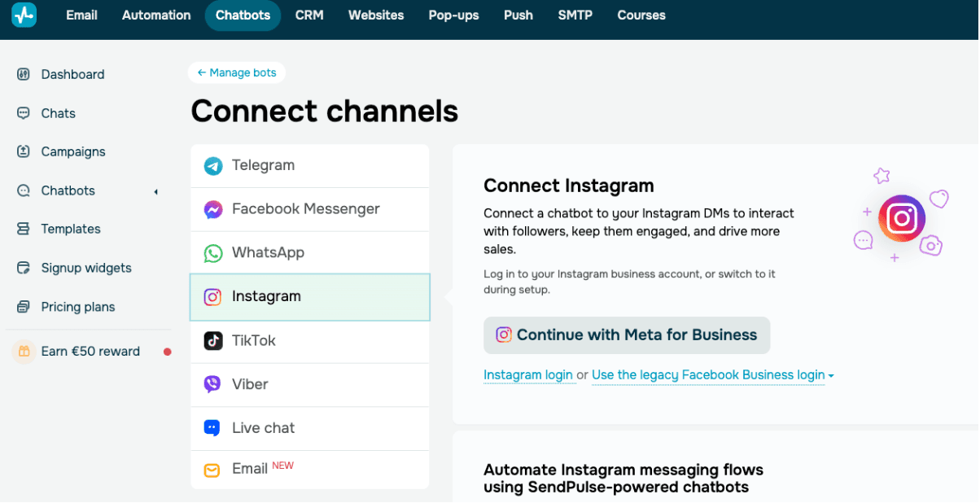The width and height of the screenshot is (980, 503).
Task: Open the Websites top navigation tab
Action: 376,15
